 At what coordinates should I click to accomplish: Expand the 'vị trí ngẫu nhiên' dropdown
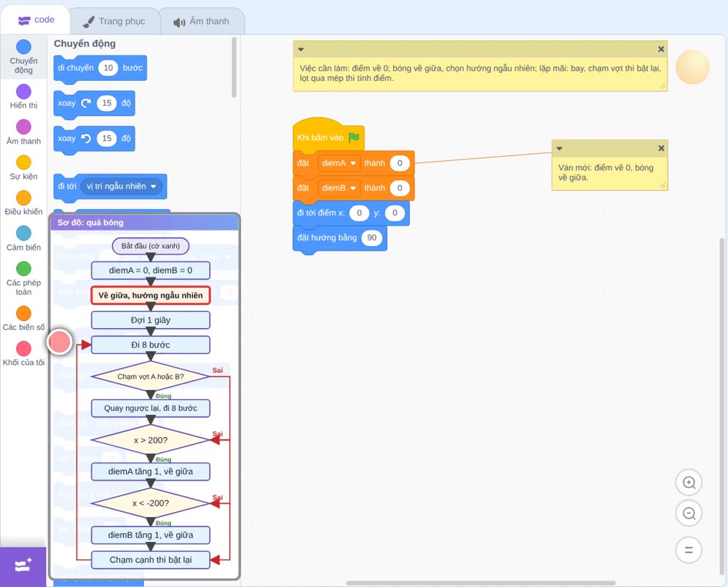click(121, 186)
